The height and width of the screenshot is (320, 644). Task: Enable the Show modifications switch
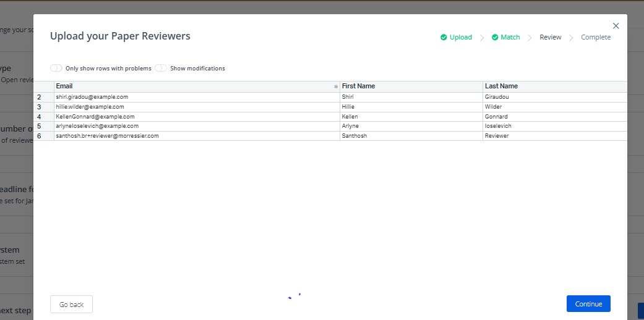161,69
